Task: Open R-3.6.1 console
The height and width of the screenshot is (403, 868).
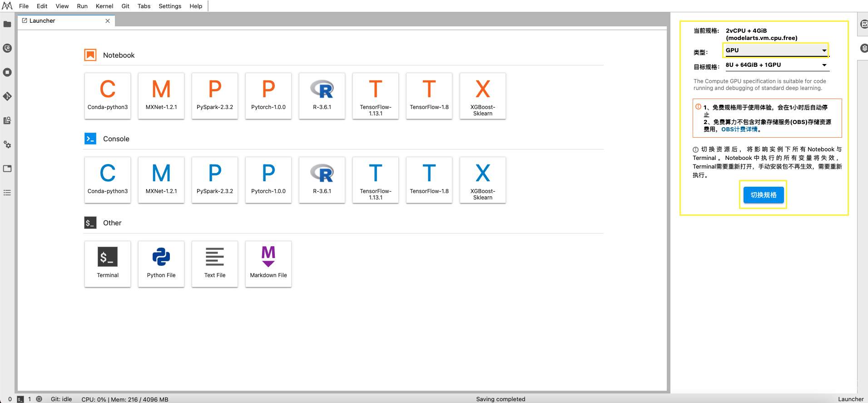Action: click(x=322, y=180)
